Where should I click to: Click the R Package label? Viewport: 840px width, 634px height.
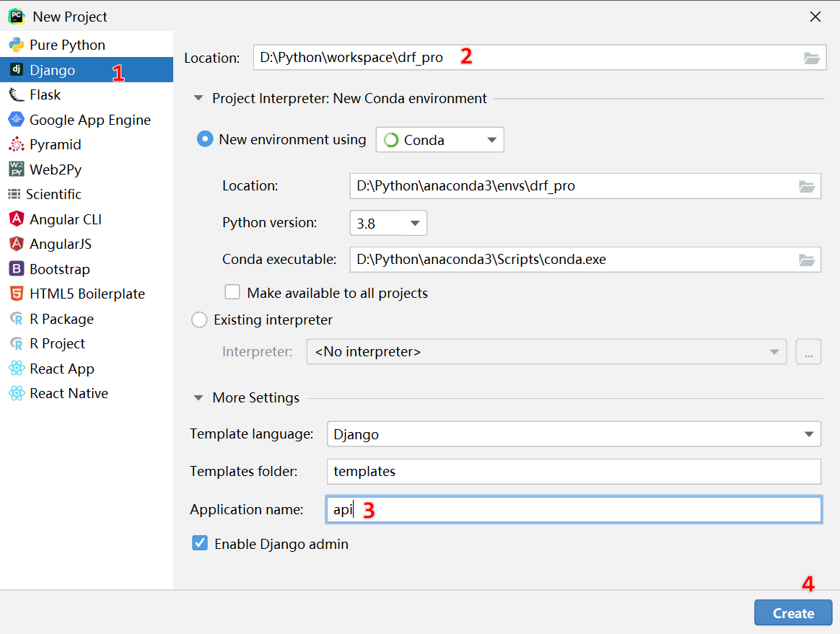point(61,319)
